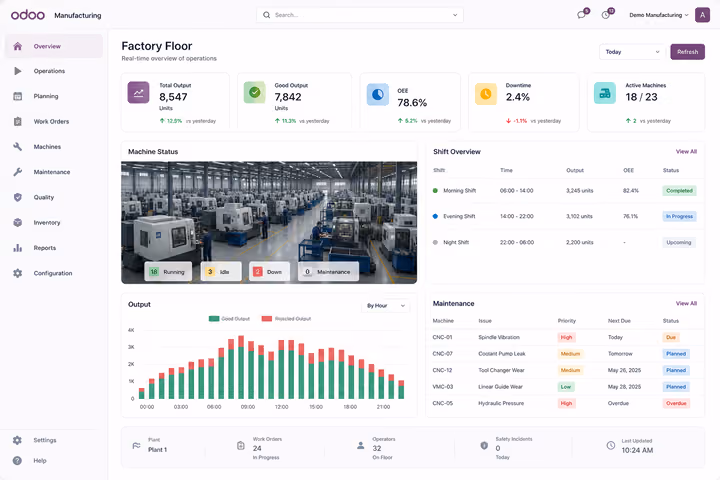
Task: Click the CNC-01 machine cell
Action: 442,337
